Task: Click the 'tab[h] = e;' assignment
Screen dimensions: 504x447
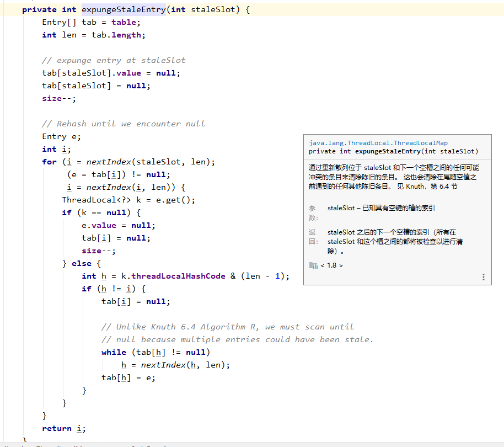Action: coord(128,378)
